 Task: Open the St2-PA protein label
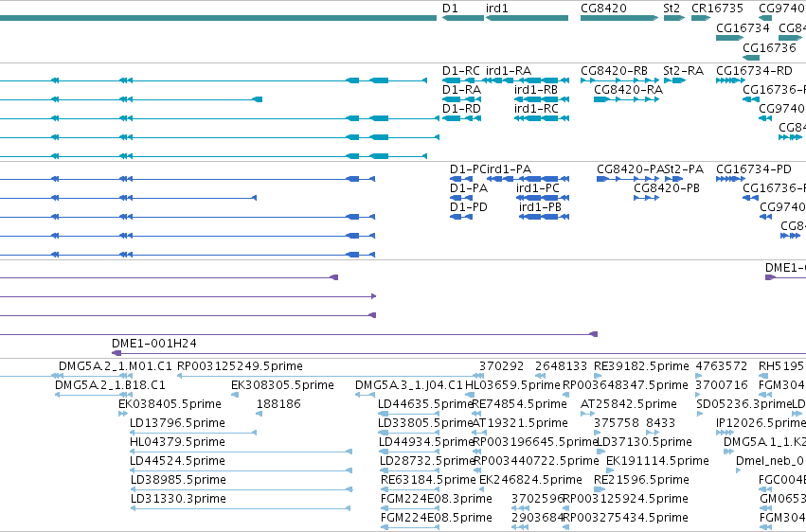tap(684, 169)
